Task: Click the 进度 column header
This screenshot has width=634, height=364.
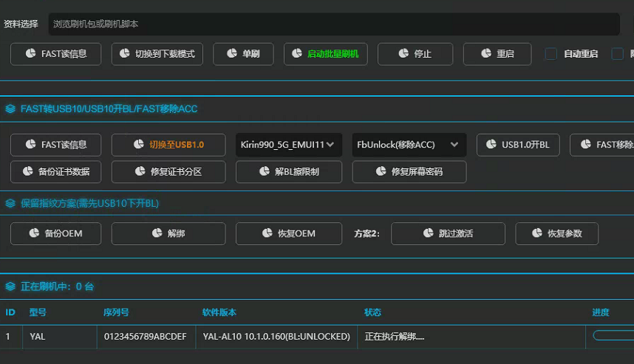Action: tap(601, 313)
